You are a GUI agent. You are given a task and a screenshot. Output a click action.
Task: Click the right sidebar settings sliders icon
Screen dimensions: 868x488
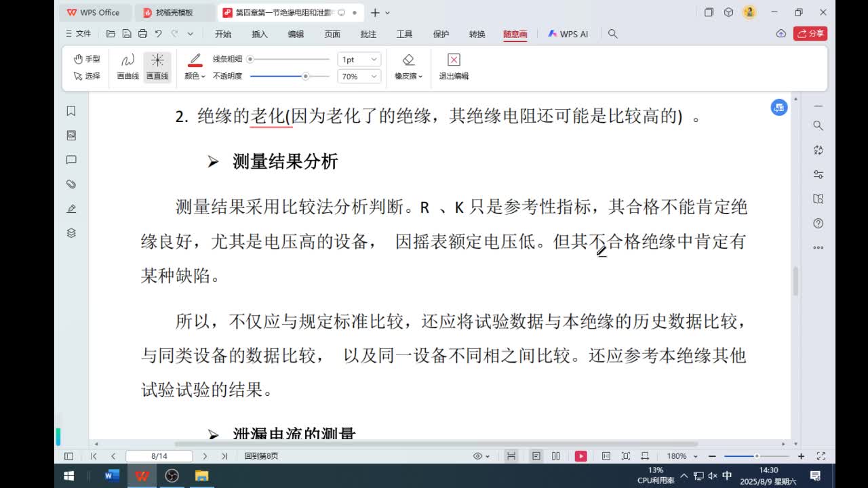818,174
